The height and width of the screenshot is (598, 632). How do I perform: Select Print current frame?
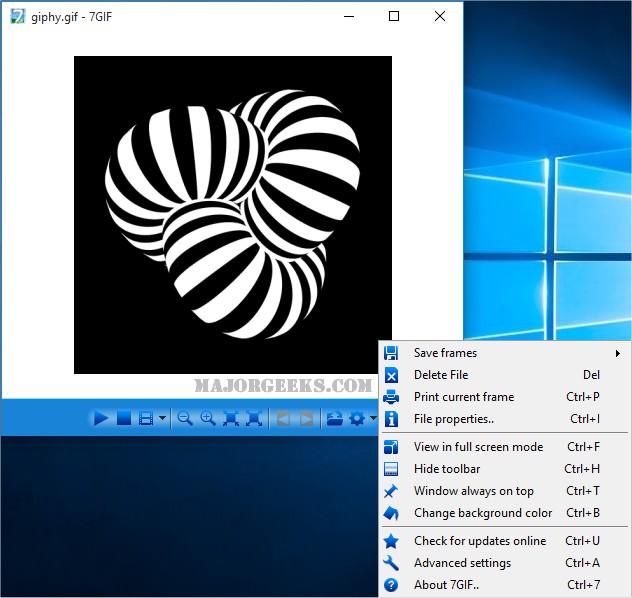464,397
